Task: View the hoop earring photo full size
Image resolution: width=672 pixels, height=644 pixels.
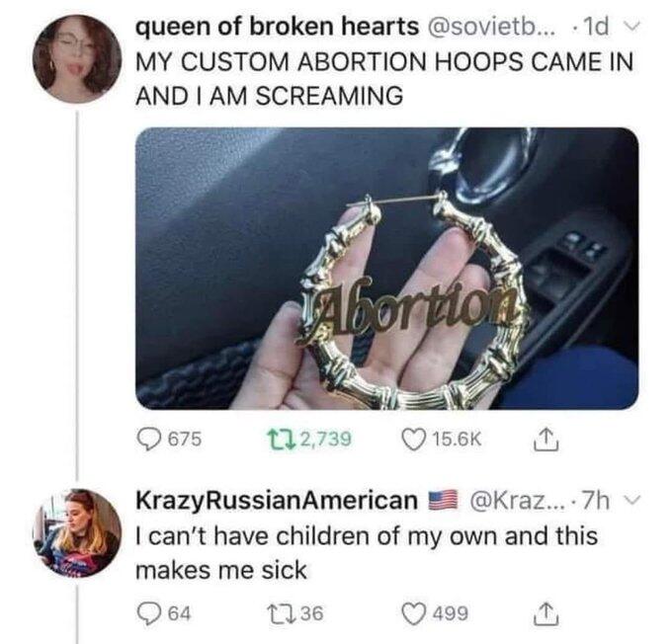Action: [387, 269]
